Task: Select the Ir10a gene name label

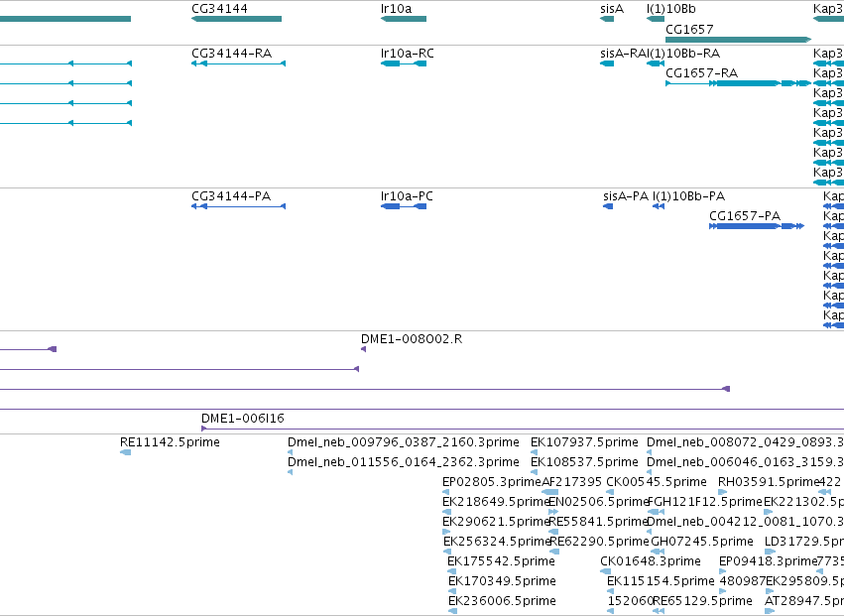Action: click(396, 9)
